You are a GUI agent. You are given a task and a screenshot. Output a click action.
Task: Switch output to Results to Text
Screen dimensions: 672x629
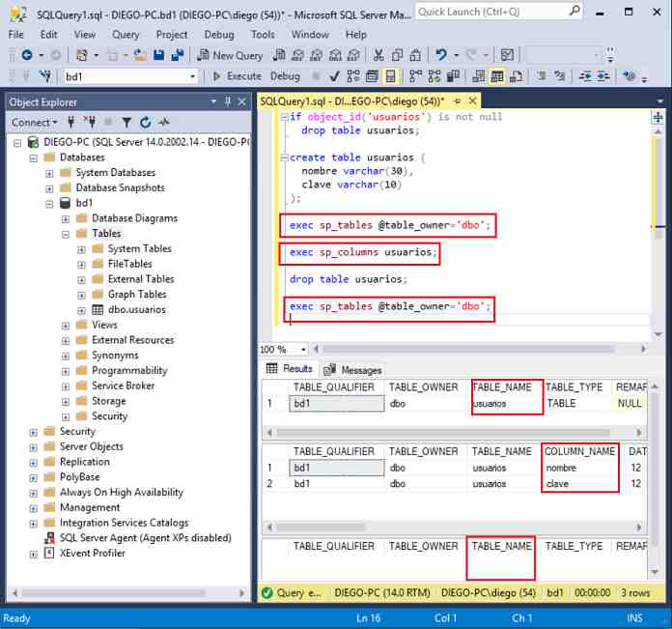click(478, 76)
